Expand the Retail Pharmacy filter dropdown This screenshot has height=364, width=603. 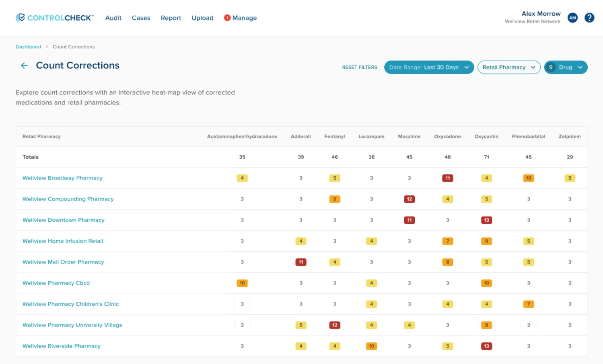509,67
